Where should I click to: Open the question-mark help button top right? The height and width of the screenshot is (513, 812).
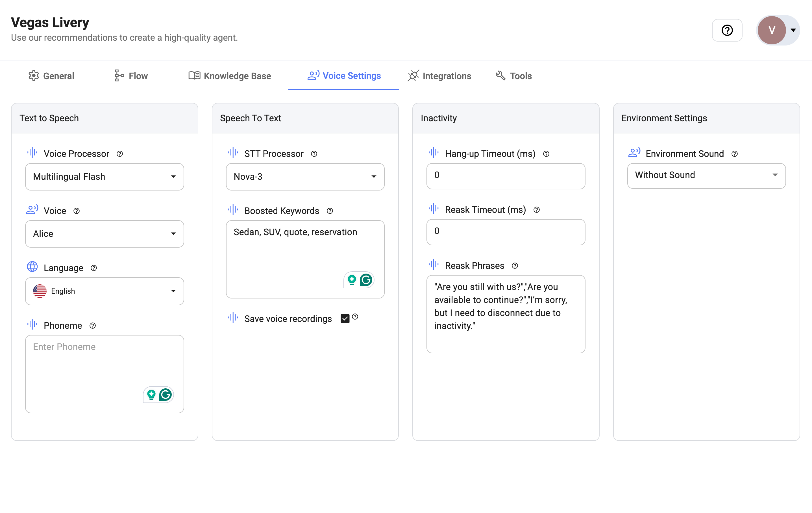(727, 30)
